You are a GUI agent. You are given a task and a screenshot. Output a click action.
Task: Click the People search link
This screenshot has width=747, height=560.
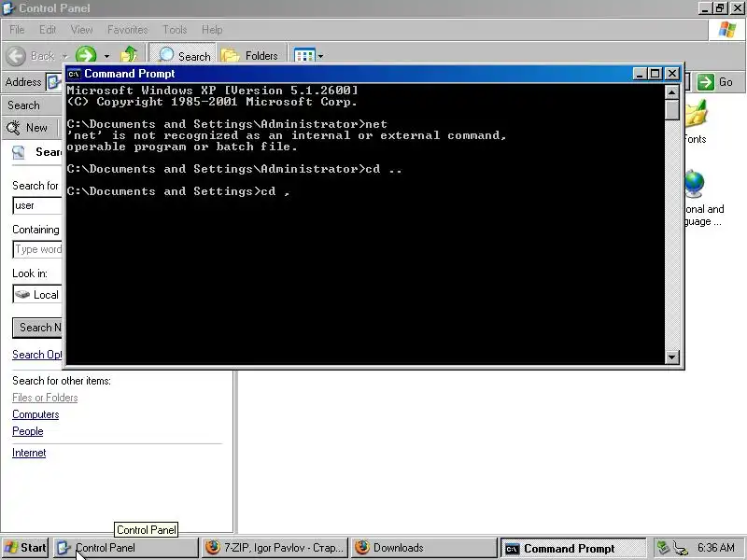(28, 431)
